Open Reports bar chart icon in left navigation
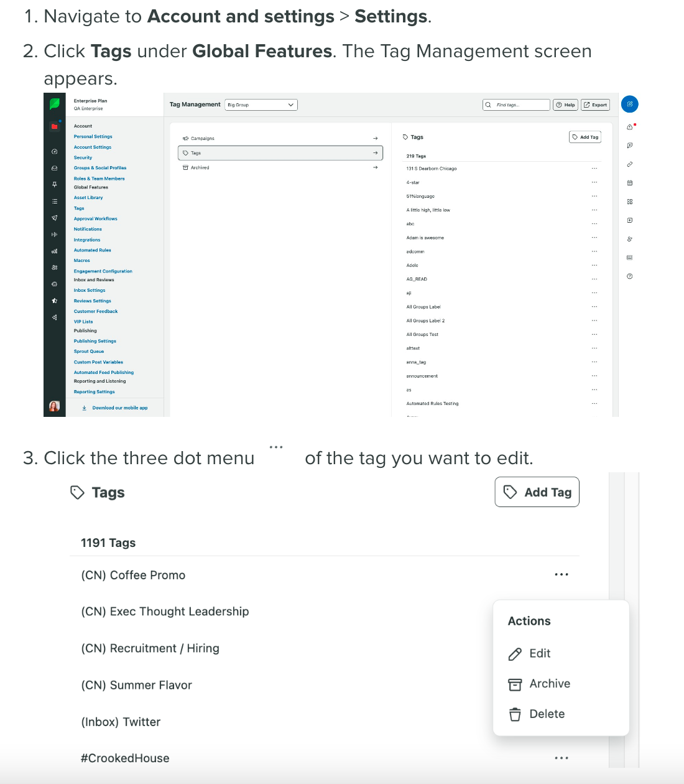This screenshot has height=784, width=684. tap(55, 251)
